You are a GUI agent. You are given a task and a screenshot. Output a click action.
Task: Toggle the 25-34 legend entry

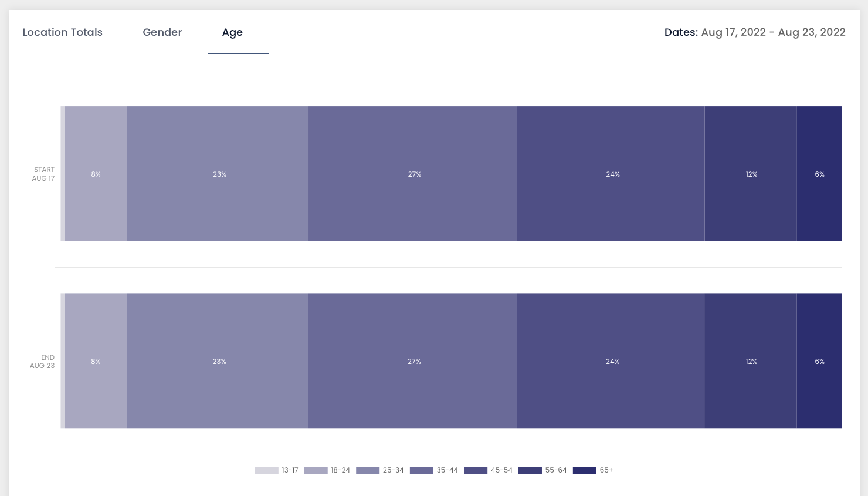coord(380,470)
